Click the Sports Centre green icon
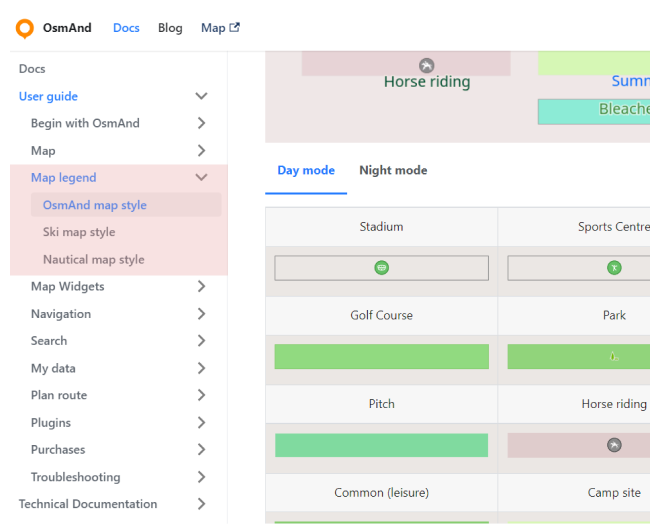The image size is (660, 530). pyautogui.click(x=614, y=268)
